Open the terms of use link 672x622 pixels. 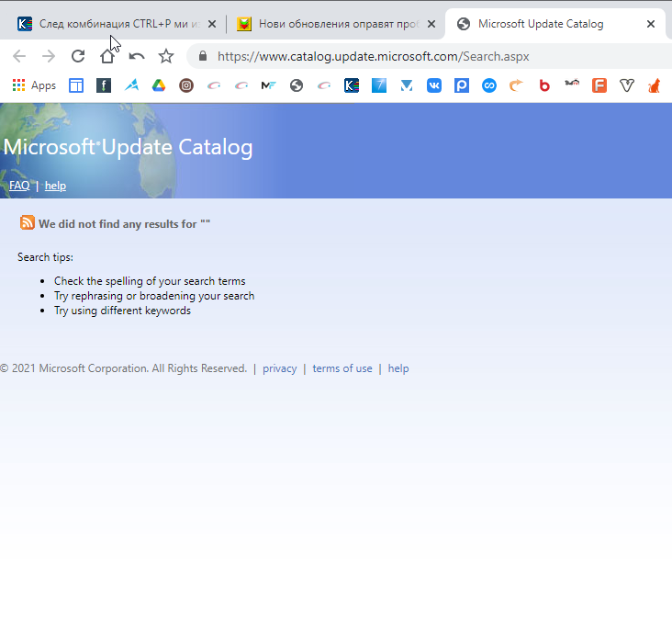(342, 368)
